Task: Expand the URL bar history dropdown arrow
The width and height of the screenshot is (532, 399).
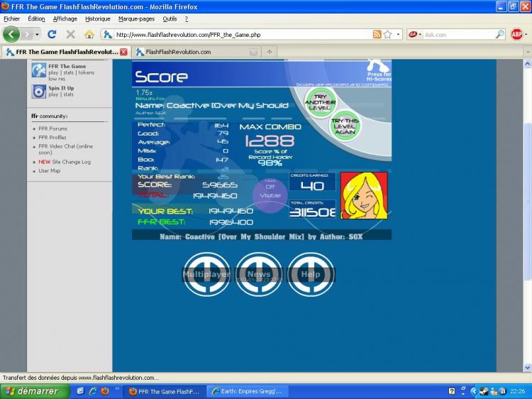Action: [398, 34]
